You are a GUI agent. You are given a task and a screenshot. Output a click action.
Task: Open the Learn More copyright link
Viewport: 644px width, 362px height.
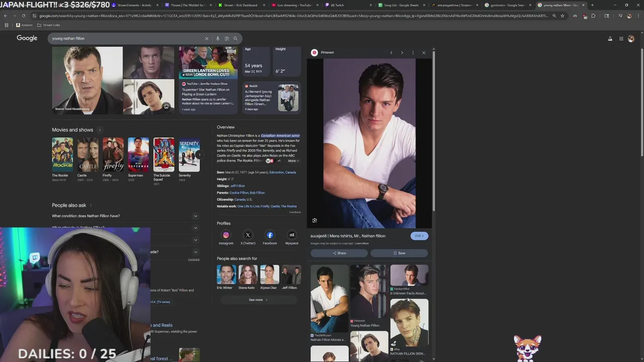click(x=362, y=243)
